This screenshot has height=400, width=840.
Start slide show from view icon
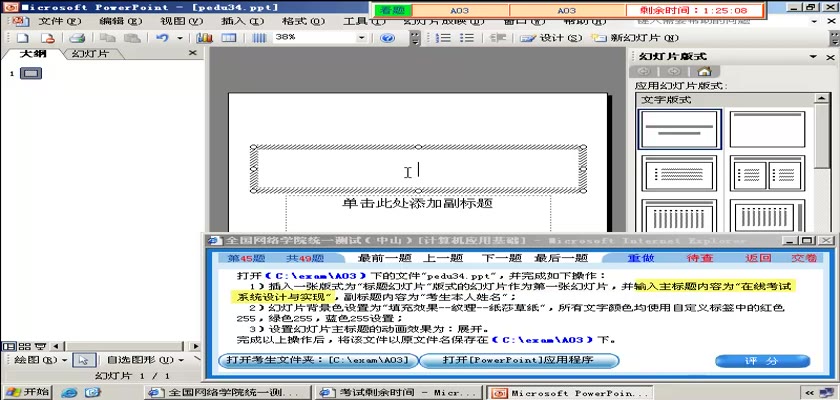coord(41,346)
